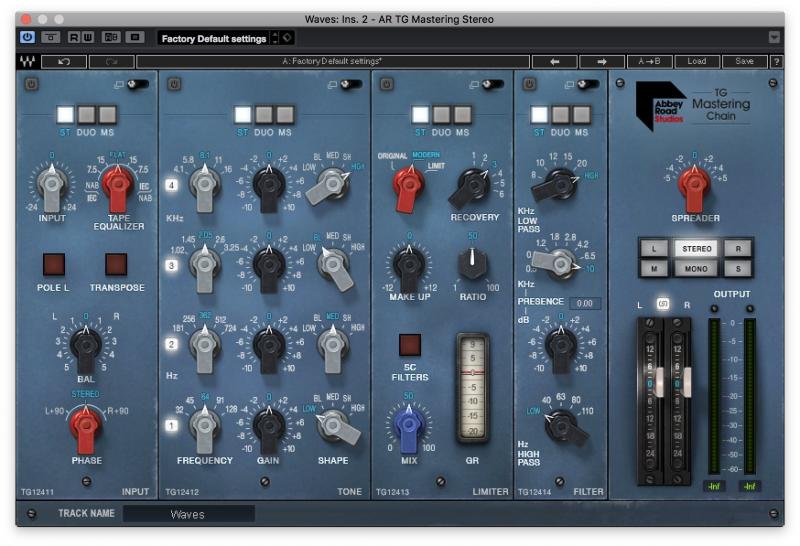
Task: Select DUO mode in the TONE module
Action: point(264,115)
